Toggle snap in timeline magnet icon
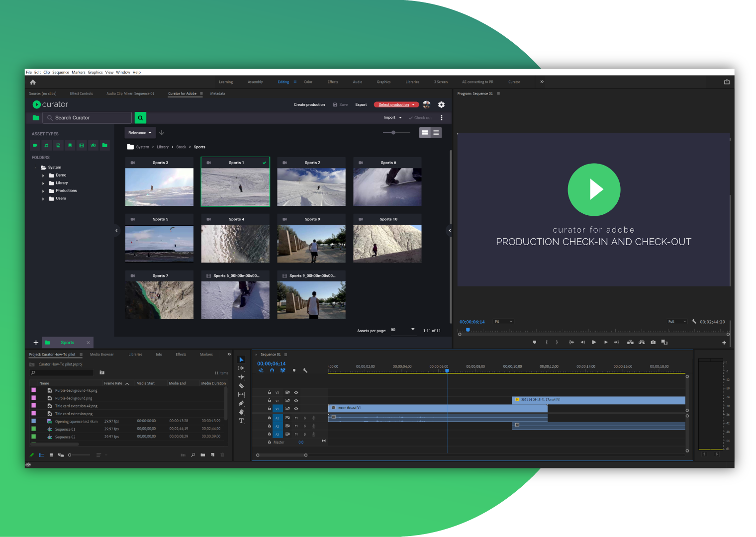 pyautogui.click(x=272, y=370)
